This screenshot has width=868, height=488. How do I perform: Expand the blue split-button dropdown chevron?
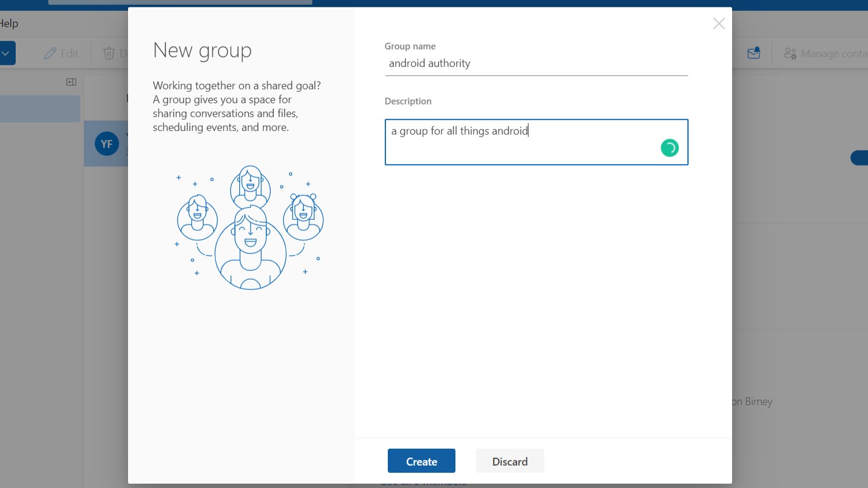[7, 53]
